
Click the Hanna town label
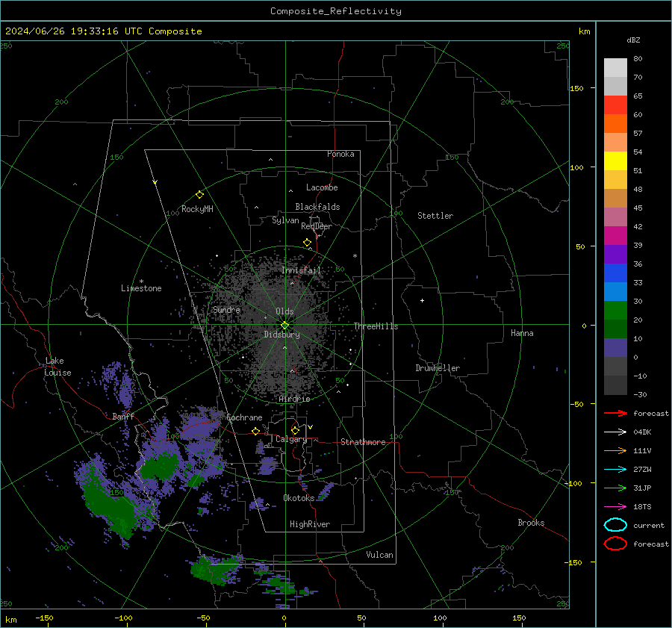click(522, 333)
